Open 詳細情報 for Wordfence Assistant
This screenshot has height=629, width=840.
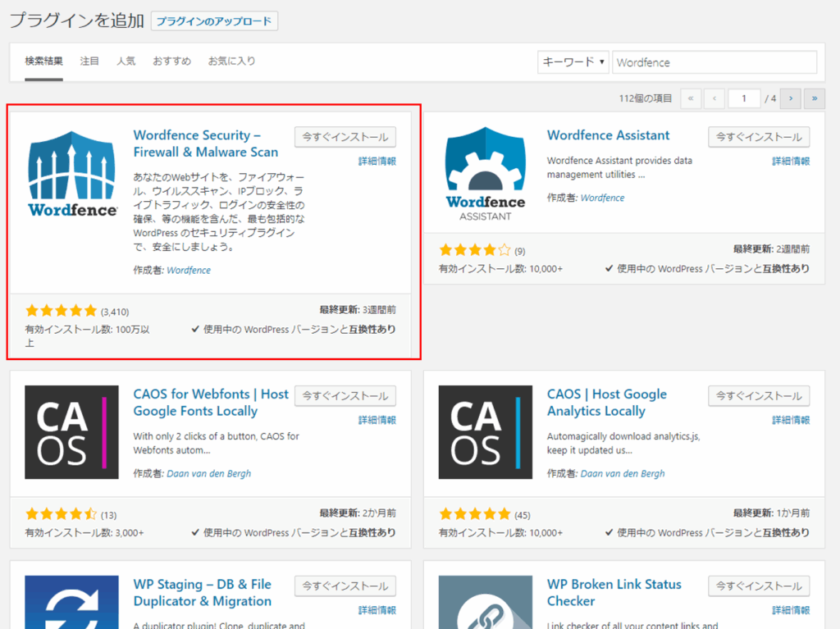tap(791, 162)
